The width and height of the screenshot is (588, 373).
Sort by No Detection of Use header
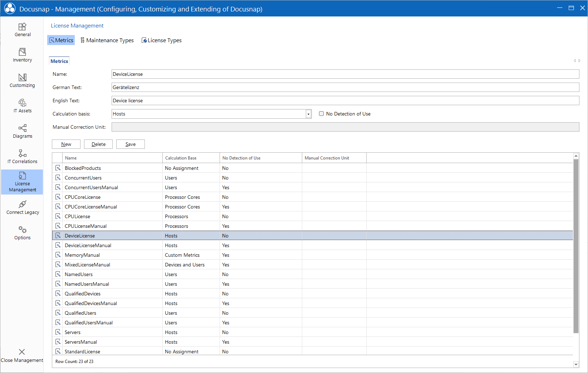click(x=261, y=158)
